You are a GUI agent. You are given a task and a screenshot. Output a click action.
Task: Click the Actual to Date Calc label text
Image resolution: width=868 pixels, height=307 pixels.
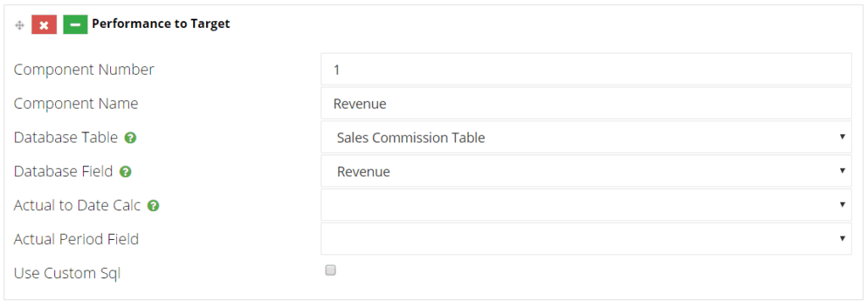click(x=77, y=205)
